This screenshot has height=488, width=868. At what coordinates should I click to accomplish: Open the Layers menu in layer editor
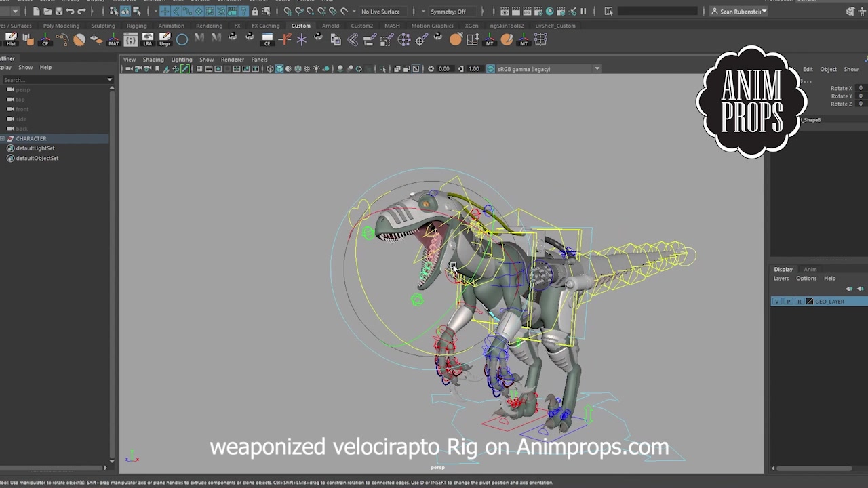(781, 278)
